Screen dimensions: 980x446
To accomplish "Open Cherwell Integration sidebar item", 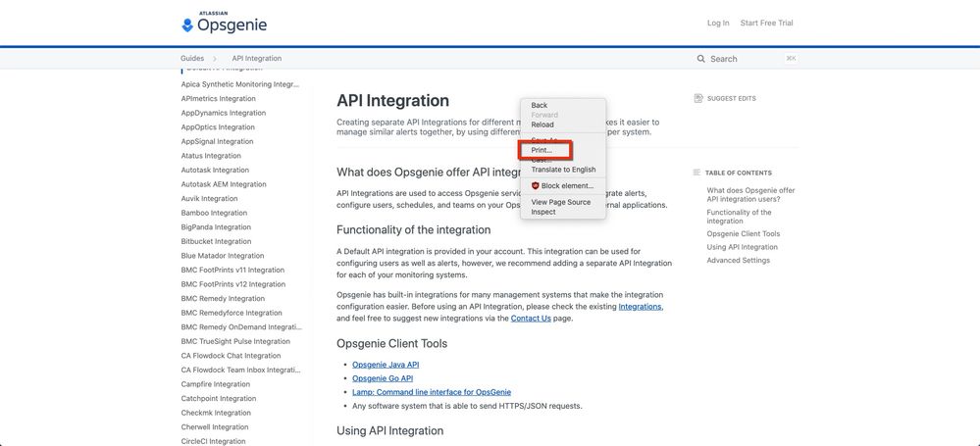I will (x=215, y=427).
